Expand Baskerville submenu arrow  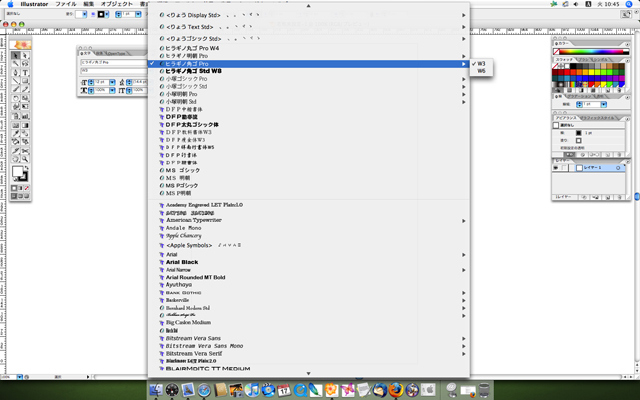[x=464, y=300]
